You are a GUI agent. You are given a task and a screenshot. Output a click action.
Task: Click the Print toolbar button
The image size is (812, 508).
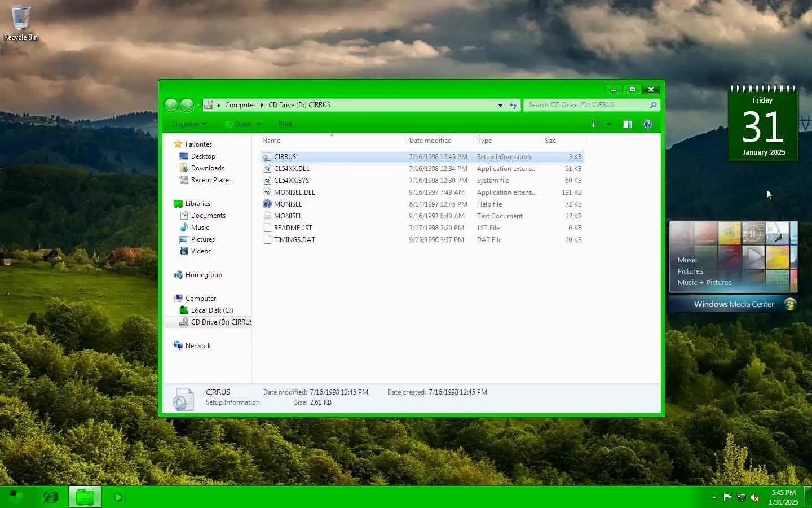tap(285, 124)
